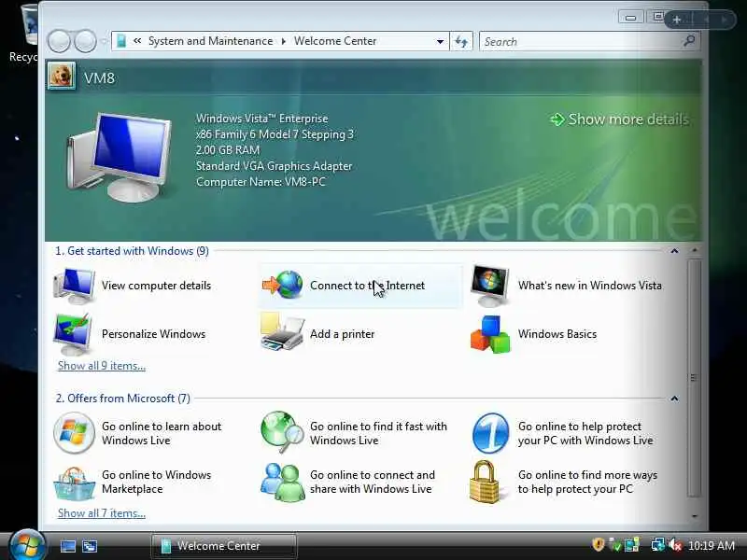Click the Offers from Microsoft heading
This screenshot has height=560, width=747.
tap(123, 399)
